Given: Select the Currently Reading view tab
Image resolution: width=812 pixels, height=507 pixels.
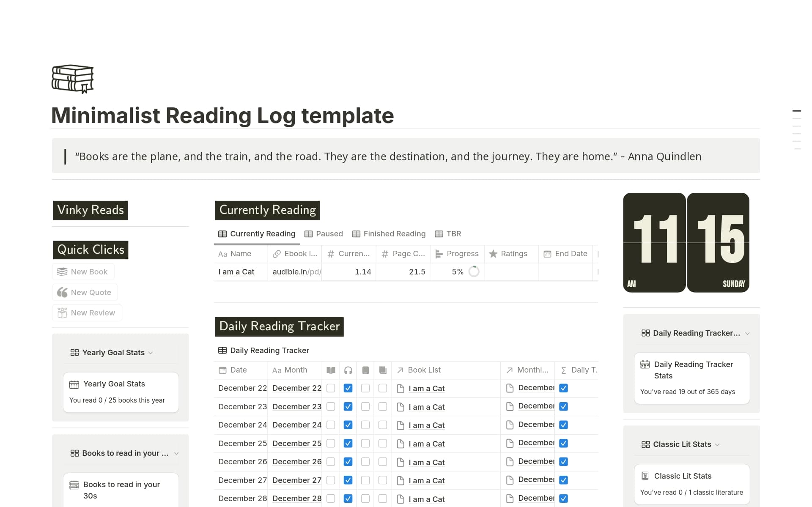Looking at the screenshot, I should [x=257, y=234].
